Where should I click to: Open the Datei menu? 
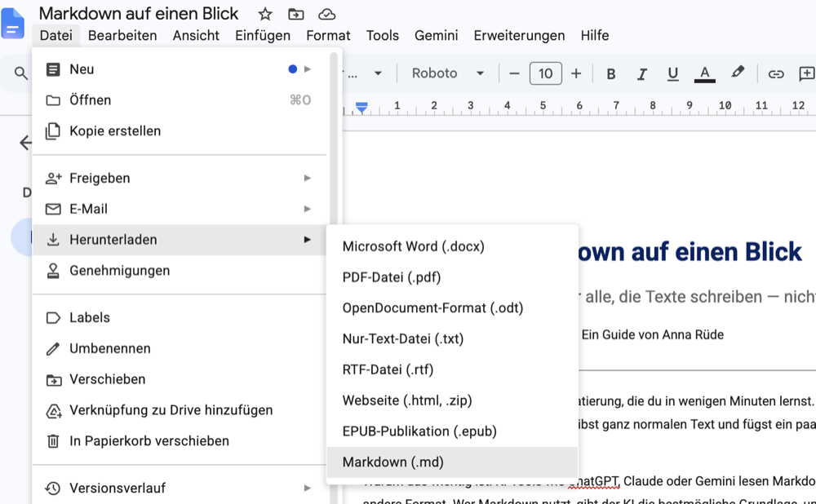click(55, 35)
